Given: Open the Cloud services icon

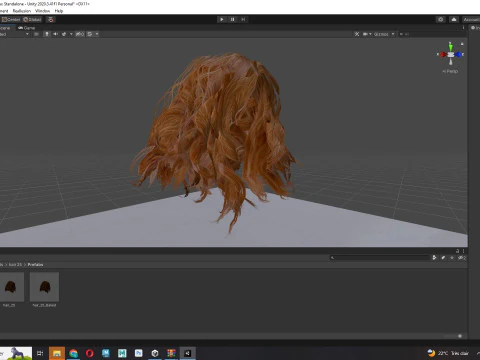Looking at the screenshot, I should point(454,19).
